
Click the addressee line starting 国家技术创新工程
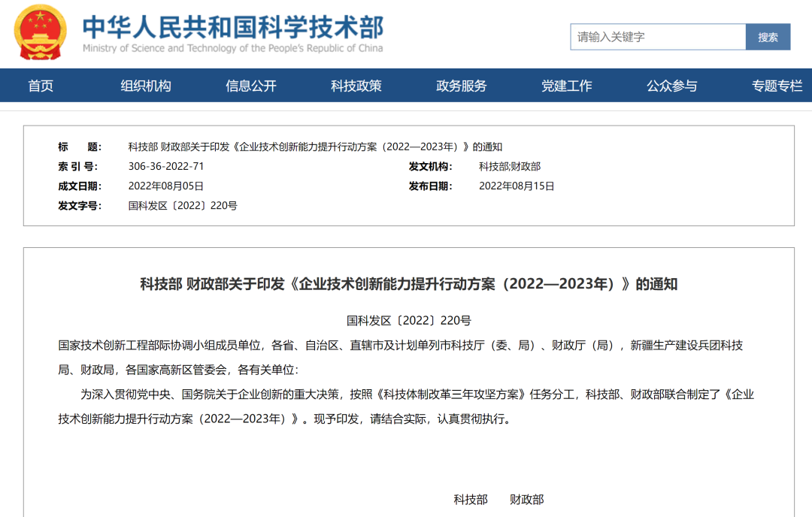[x=400, y=357]
